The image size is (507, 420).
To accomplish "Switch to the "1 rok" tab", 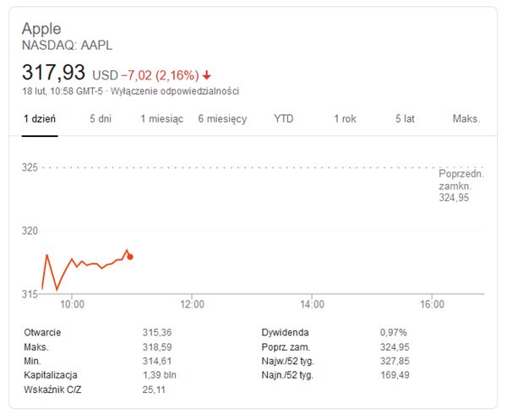I will click(x=345, y=119).
